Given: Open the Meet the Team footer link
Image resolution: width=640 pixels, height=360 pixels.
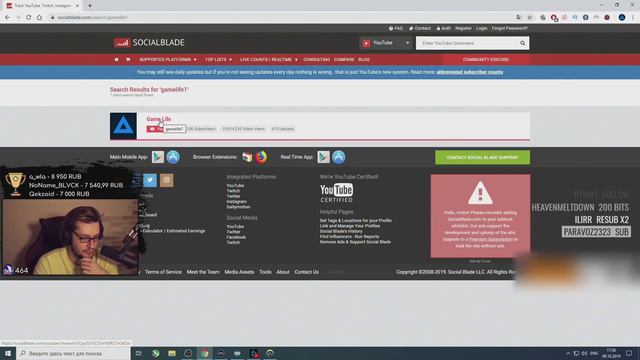Looking at the screenshot, I should [203, 272].
